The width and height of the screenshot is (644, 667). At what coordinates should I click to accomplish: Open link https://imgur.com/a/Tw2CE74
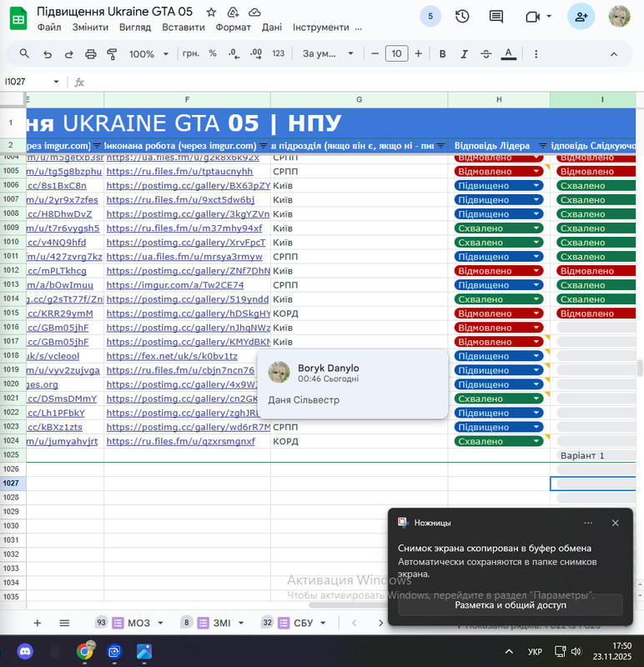[x=175, y=285]
